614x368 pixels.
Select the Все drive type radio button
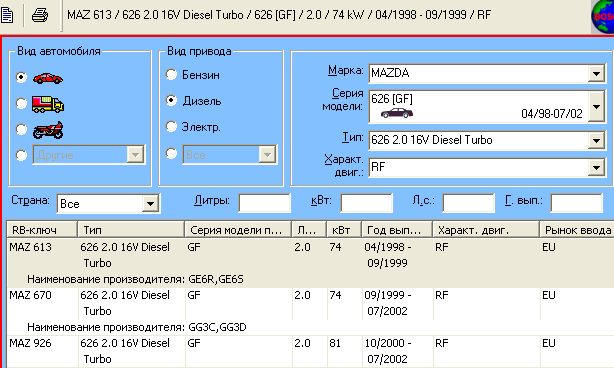pos(171,153)
